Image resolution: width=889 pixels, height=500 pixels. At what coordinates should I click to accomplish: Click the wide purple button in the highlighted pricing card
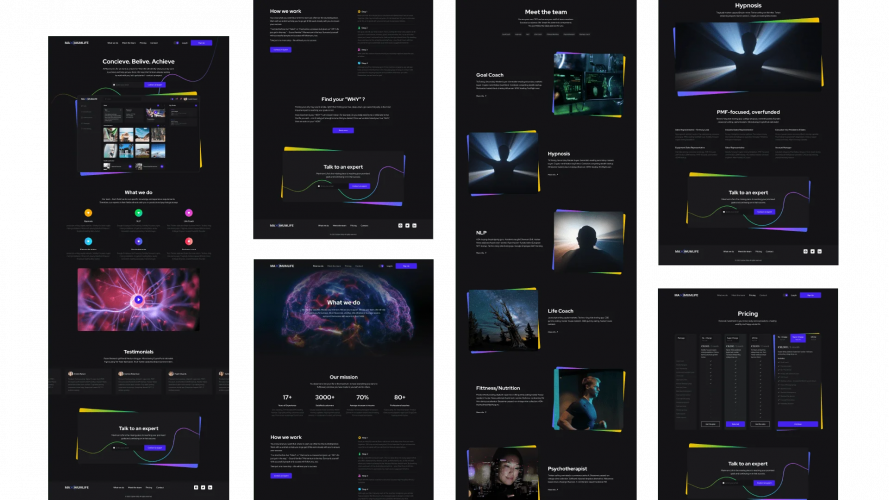798,424
